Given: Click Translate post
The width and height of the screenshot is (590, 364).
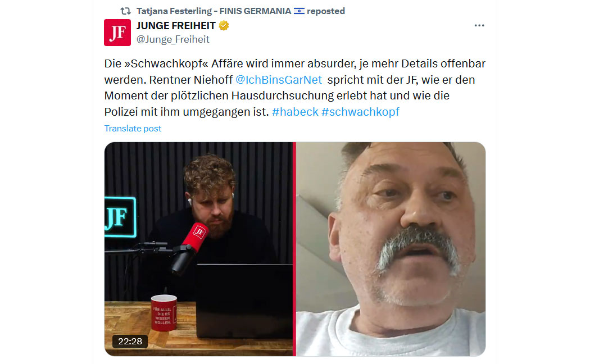Looking at the screenshot, I should point(133,129).
